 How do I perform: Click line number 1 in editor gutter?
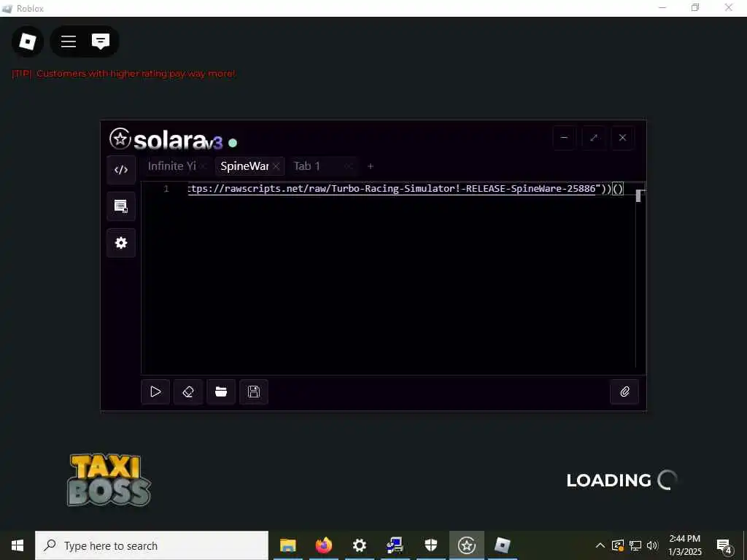[166, 189]
